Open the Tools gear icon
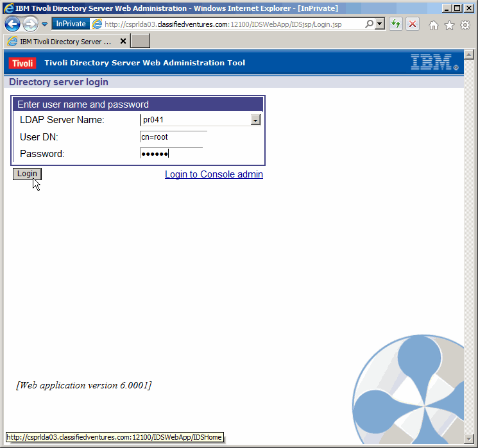Screen dimensions: 478x448 click(x=465, y=25)
